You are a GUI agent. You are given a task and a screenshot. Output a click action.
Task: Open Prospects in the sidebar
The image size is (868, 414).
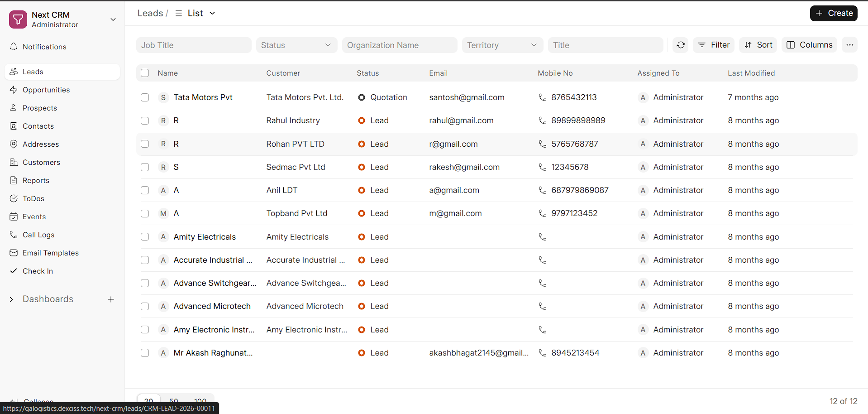(x=62, y=108)
